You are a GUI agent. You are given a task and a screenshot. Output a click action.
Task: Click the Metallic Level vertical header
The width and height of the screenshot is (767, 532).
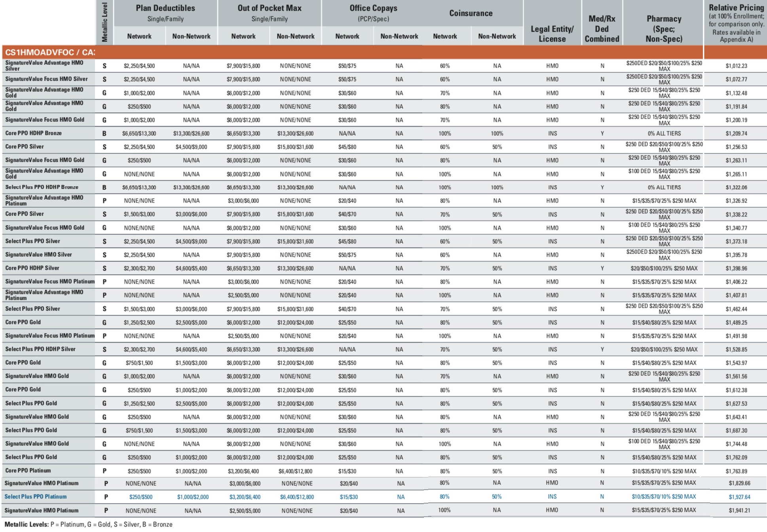click(x=104, y=22)
